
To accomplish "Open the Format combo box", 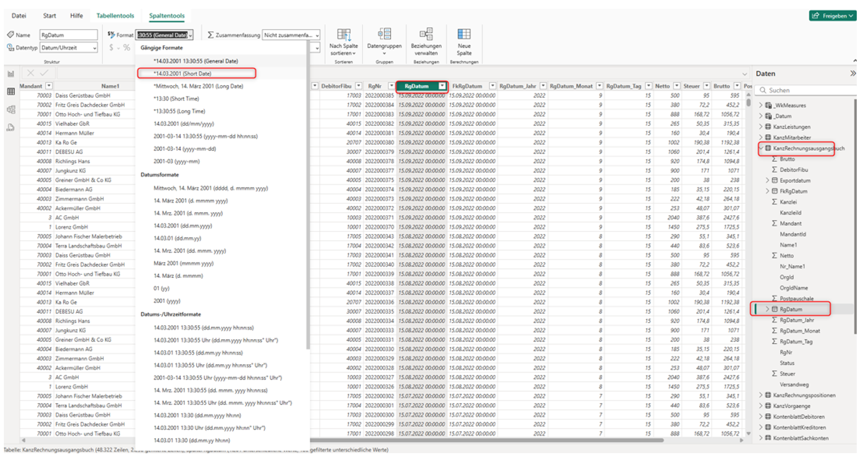I will tap(164, 35).
